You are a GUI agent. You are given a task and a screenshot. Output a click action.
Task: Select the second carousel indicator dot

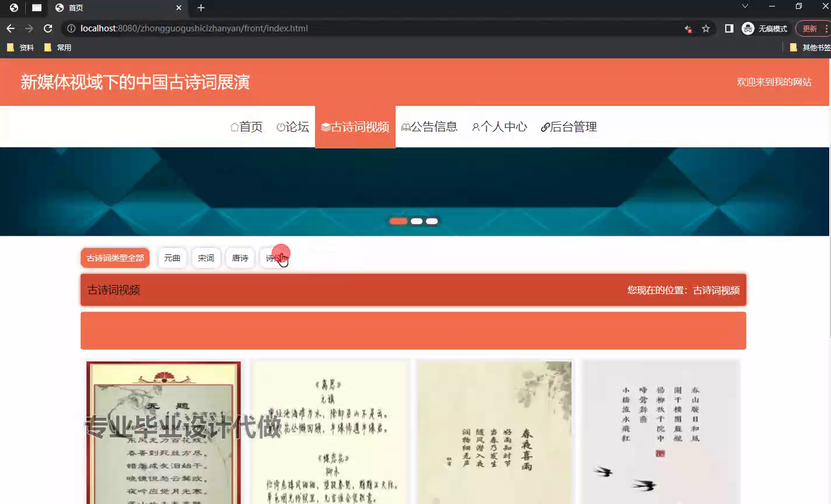417,221
